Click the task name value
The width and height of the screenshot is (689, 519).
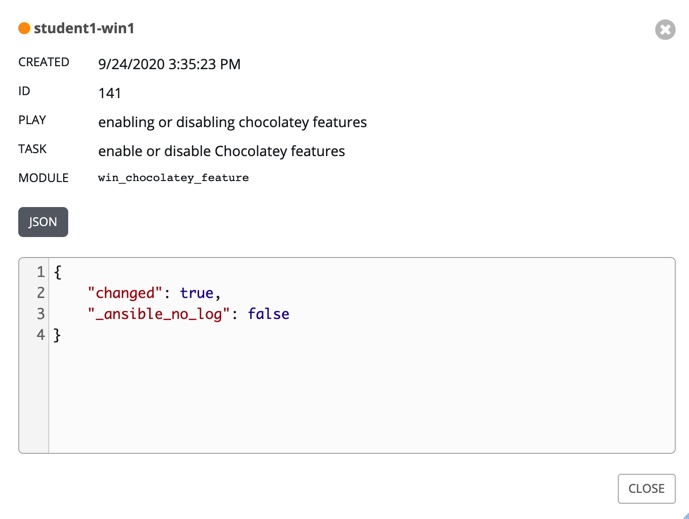[x=221, y=151]
